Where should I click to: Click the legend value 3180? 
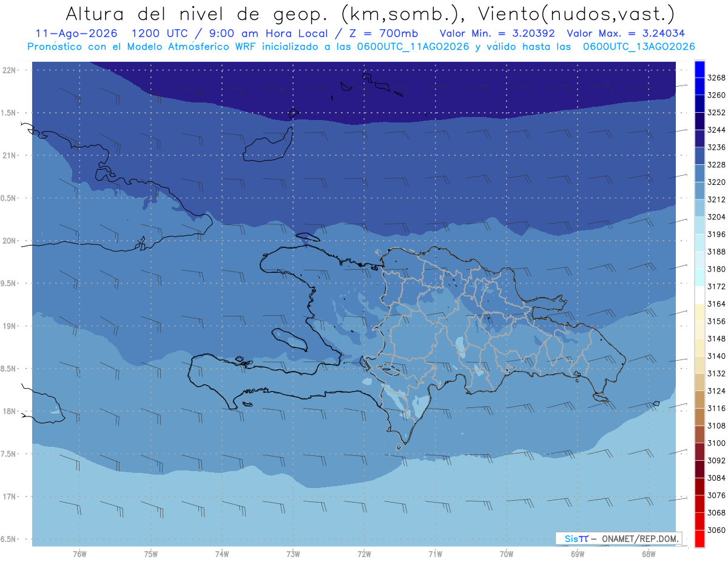tap(716, 269)
